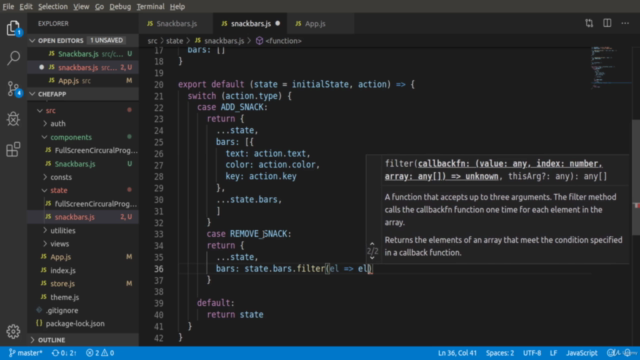Viewport: 640px width, 360px height.
Task: Open the Edit menu
Action: [26, 7]
